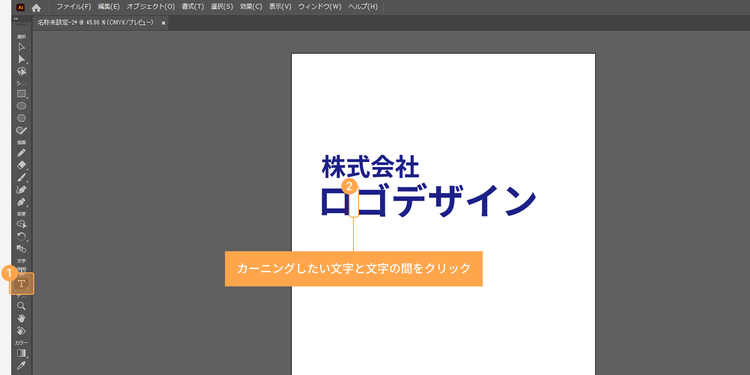This screenshot has height=375, width=750.
Task: Select the Rectangle tool
Action: 21,94
